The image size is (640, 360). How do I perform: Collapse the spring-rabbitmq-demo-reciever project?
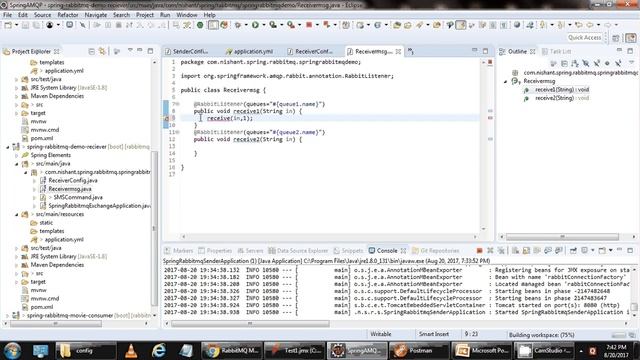coord(8,147)
